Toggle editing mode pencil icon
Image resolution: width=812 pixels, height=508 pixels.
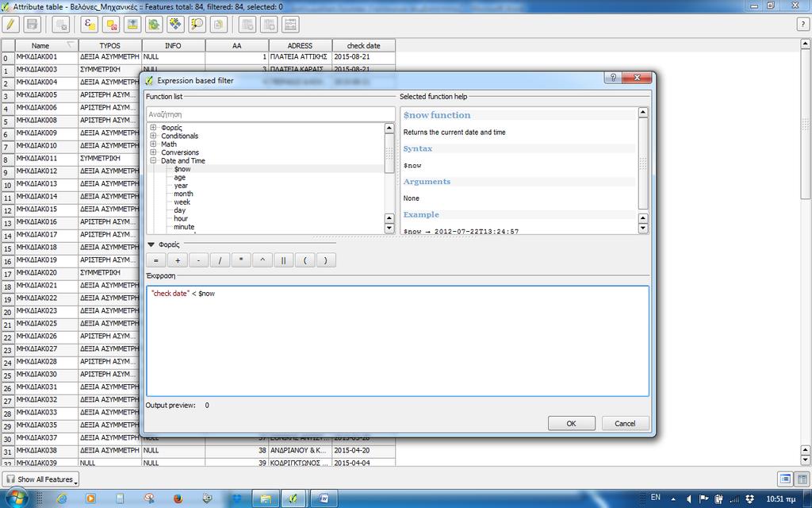(x=10, y=25)
